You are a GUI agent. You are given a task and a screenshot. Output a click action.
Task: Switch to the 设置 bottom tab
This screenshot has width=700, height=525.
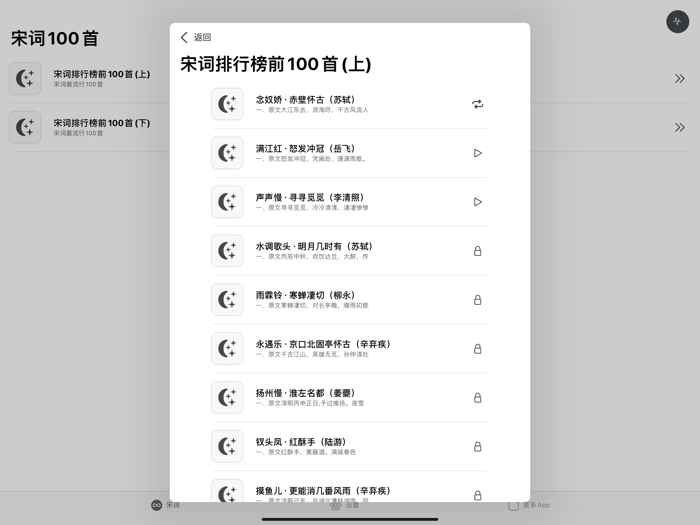coord(344,505)
